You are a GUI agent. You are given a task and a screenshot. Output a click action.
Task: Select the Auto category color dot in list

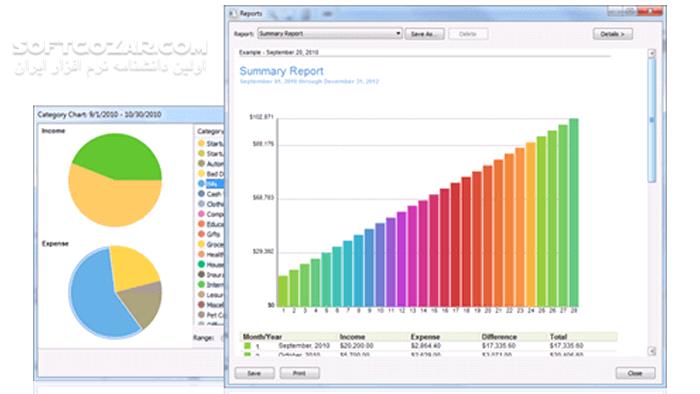pos(201,163)
